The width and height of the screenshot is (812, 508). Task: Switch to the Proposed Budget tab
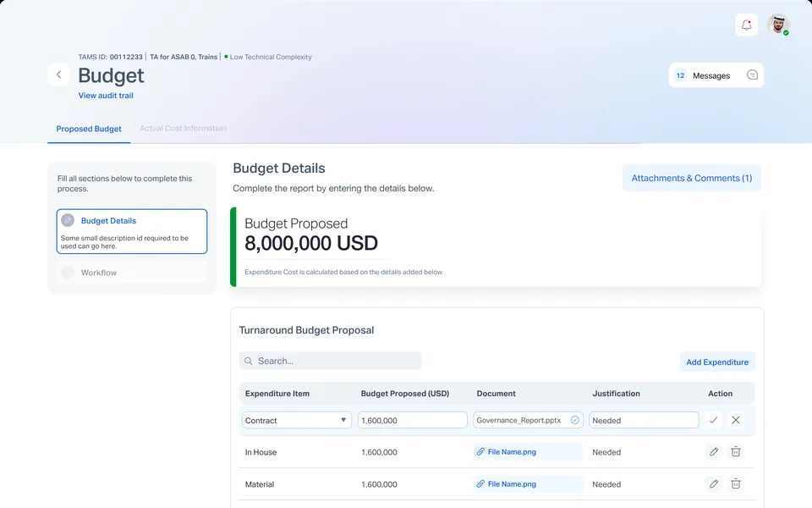point(89,129)
